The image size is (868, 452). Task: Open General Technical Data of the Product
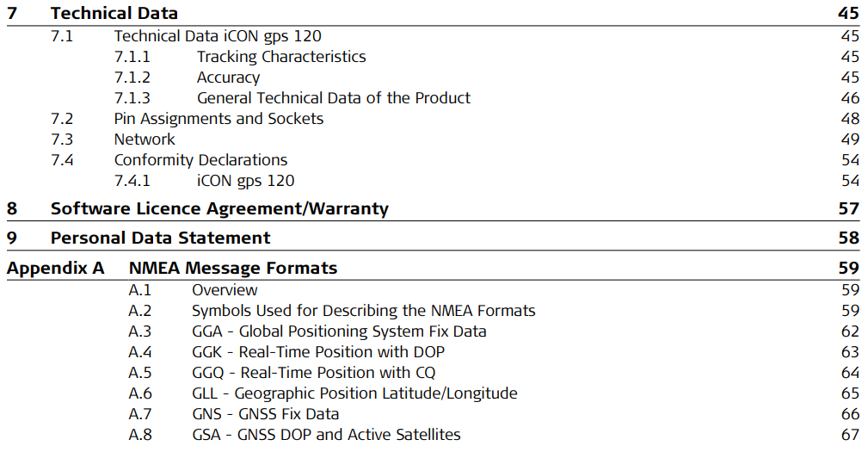pos(334,98)
